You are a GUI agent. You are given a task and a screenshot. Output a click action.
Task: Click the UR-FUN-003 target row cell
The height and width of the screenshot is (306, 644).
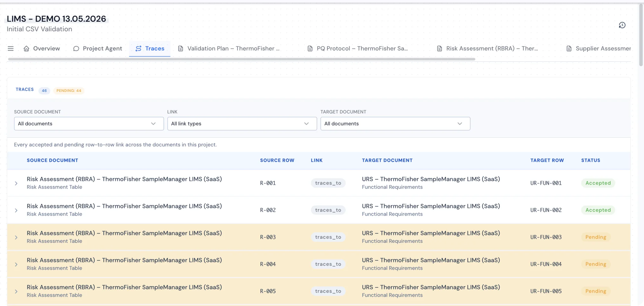pos(546,237)
